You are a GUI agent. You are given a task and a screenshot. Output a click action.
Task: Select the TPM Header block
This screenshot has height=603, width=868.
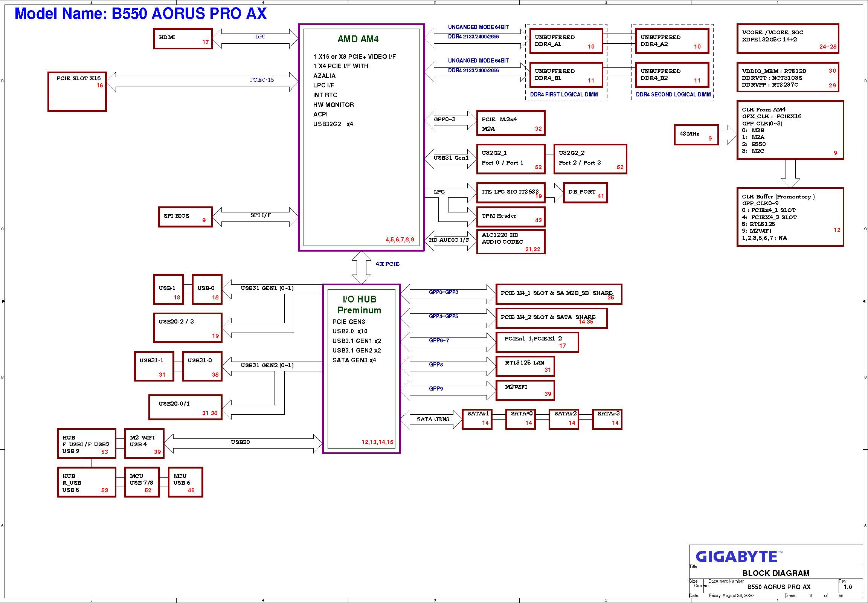point(511,217)
